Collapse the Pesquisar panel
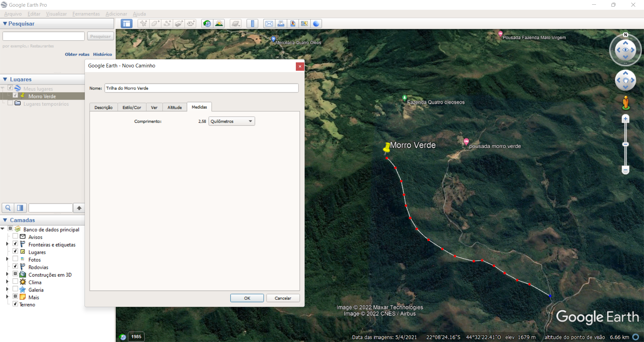 [5, 23]
